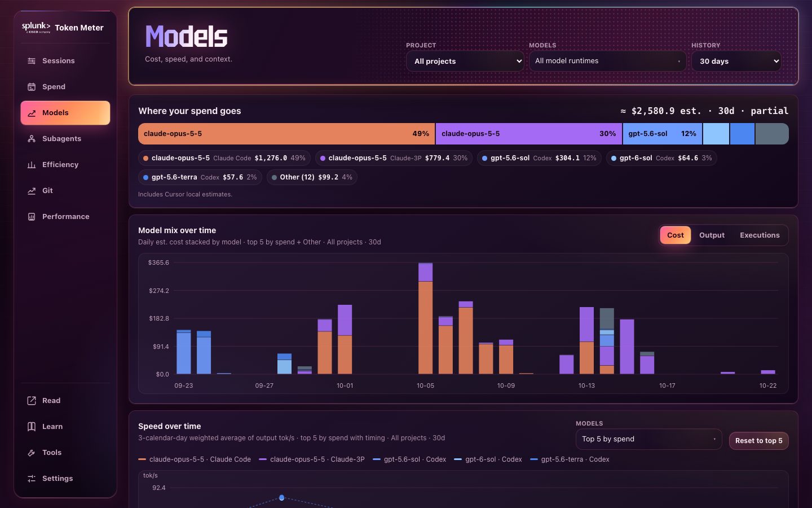Click the claude-opus-5-5 Claude-3P $779.4 chip

pos(394,158)
